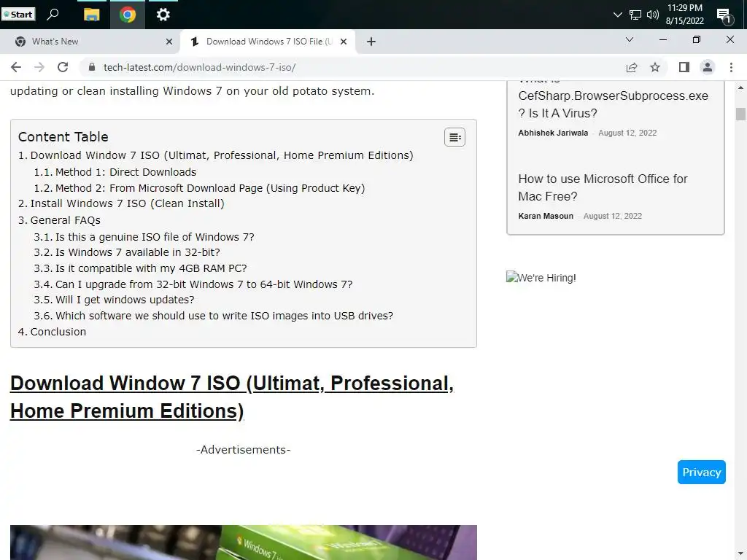Click scrollbar down arrow

[740, 553]
